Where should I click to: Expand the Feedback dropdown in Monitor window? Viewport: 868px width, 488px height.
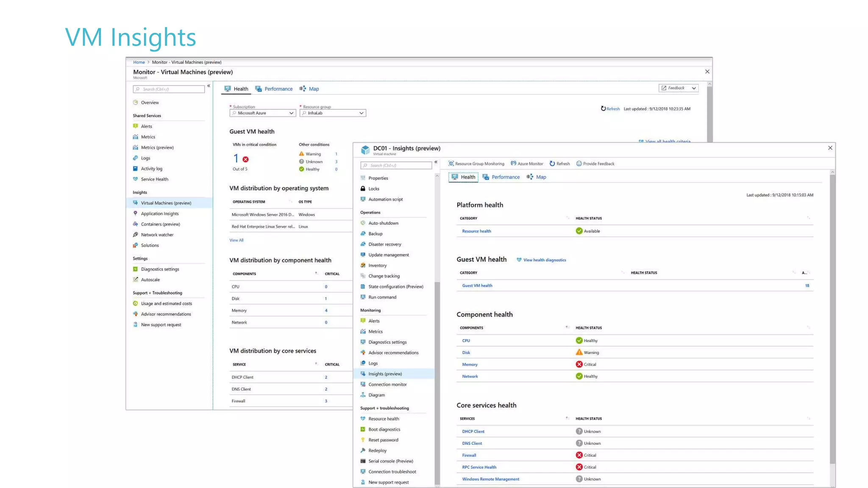[679, 88]
